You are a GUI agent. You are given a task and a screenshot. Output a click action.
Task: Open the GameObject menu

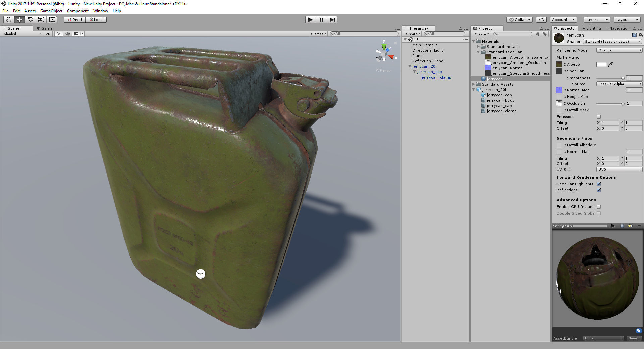51,11
